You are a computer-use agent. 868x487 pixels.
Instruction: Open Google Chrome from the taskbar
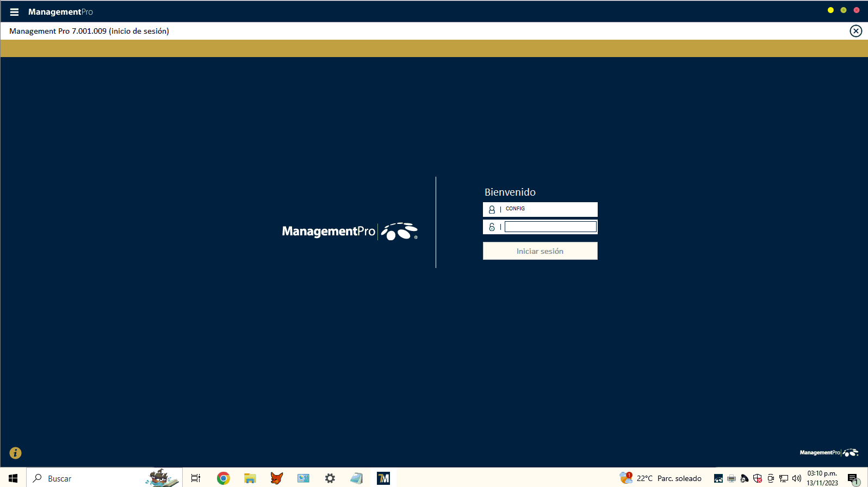coord(223,478)
